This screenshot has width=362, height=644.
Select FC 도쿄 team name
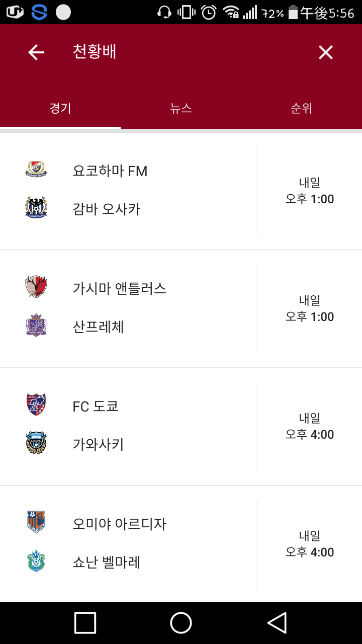96,407
